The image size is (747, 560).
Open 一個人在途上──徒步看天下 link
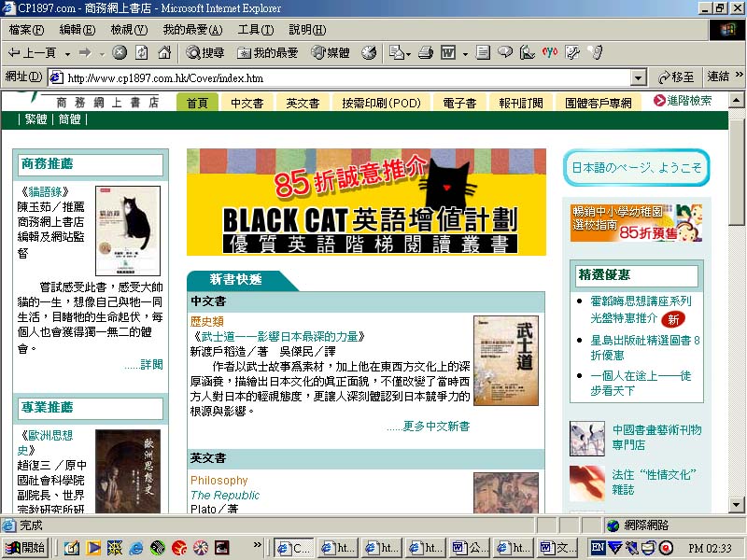(641, 384)
